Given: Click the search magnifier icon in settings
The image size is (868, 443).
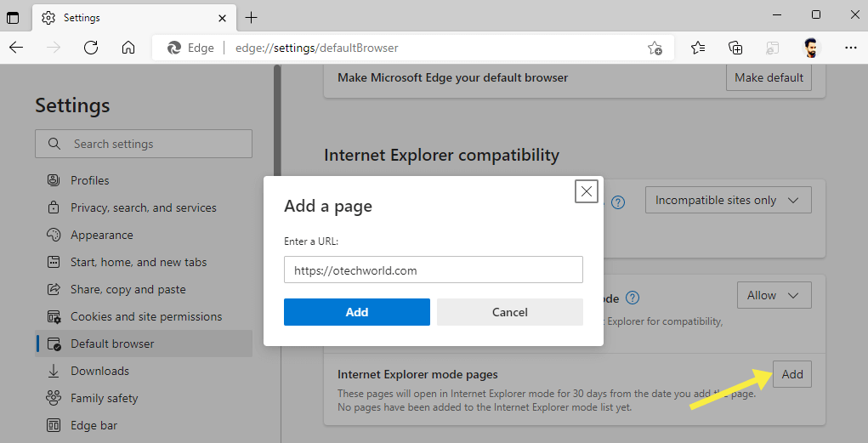Looking at the screenshot, I should point(54,144).
